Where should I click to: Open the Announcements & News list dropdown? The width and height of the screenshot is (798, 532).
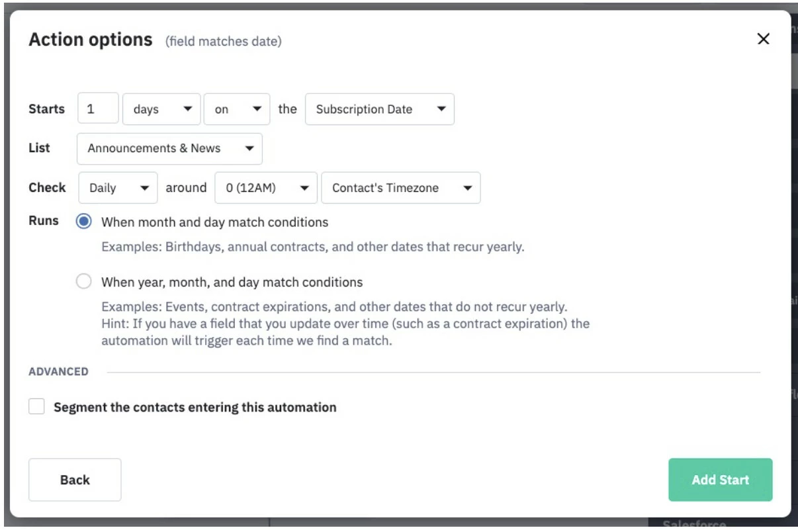[x=169, y=149]
